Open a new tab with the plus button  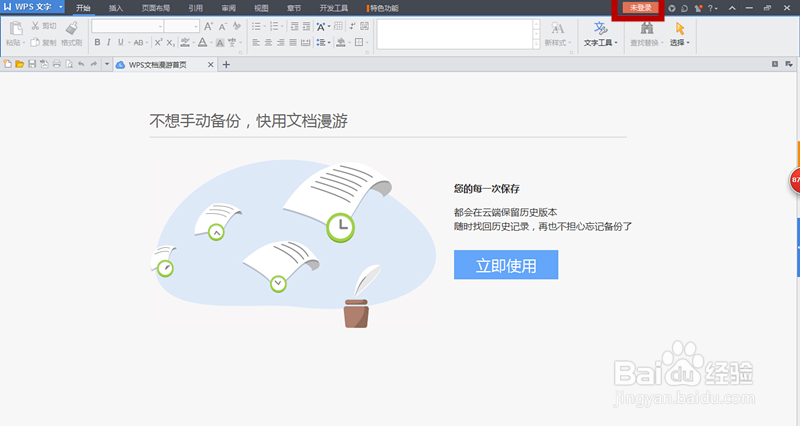coord(226,65)
